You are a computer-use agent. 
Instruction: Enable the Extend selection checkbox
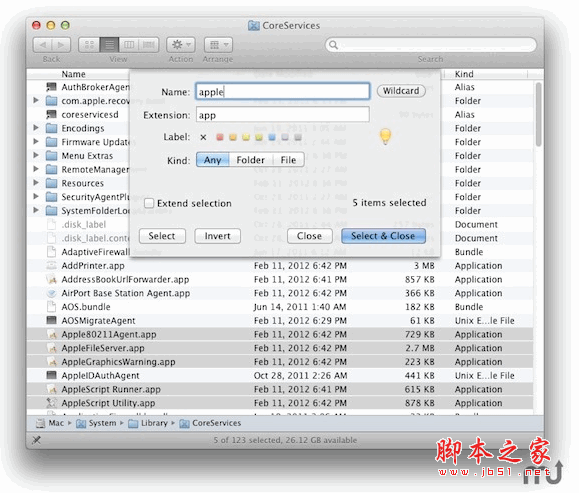point(149,203)
